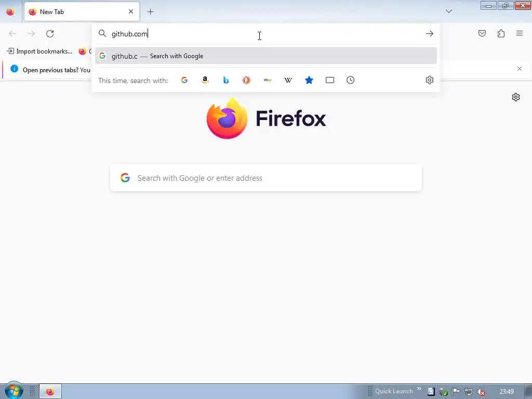Click the Firefox bookmark icon beside Import bookmarks
The height and width of the screenshot is (399, 532).
(x=83, y=51)
